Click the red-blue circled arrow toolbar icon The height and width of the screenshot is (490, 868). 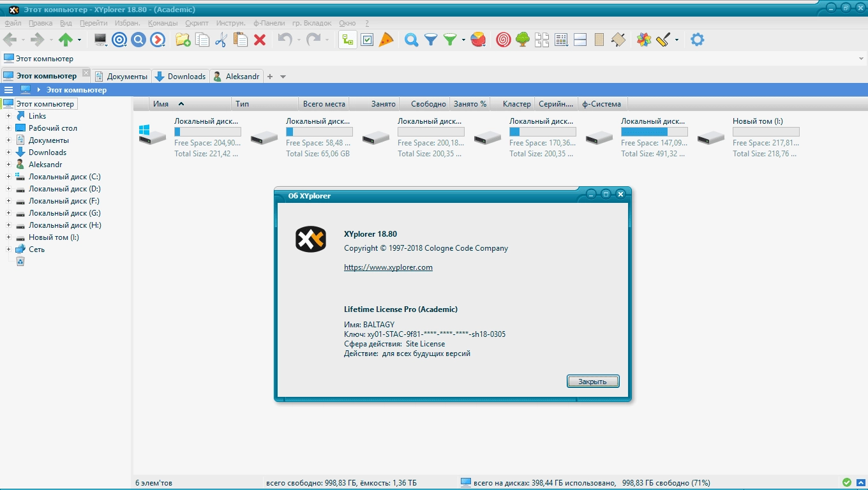pyautogui.click(x=158, y=40)
